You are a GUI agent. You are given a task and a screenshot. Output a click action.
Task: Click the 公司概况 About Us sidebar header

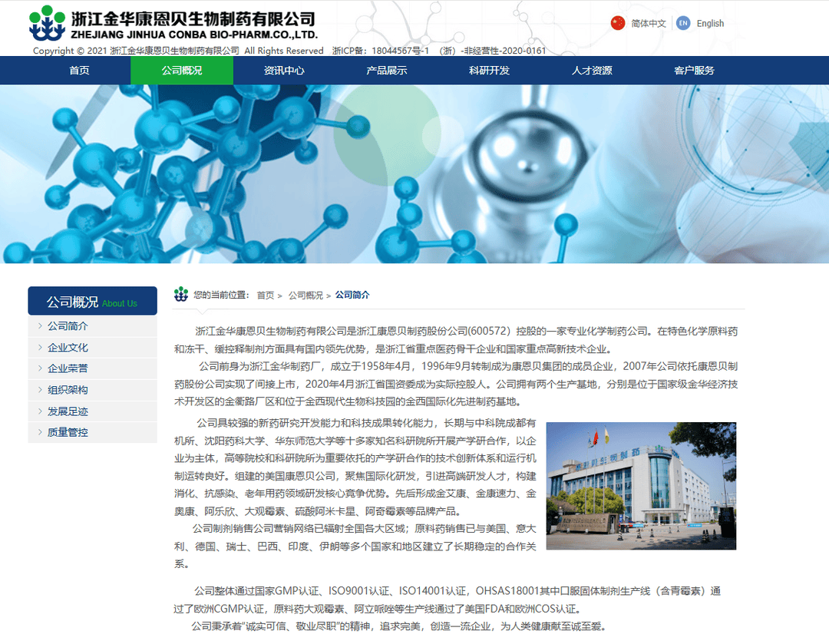(93, 302)
